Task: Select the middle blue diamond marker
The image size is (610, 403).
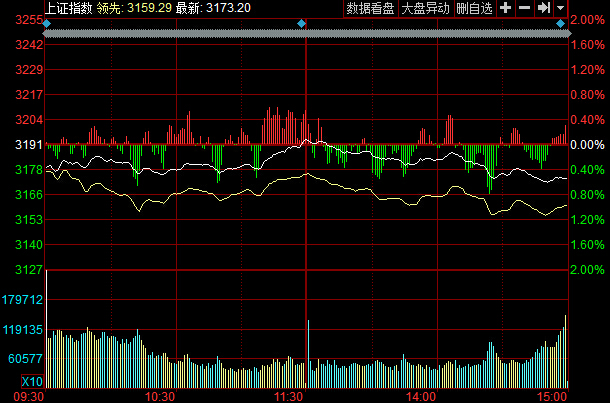Action: (x=304, y=22)
